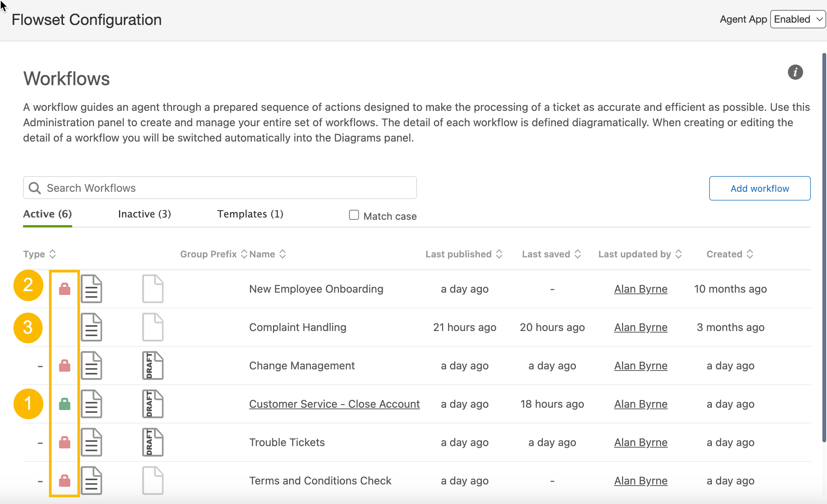The image size is (827, 504).
Task: Open Customer Service - Close Account workflow link
Action: tap(334, 404)
